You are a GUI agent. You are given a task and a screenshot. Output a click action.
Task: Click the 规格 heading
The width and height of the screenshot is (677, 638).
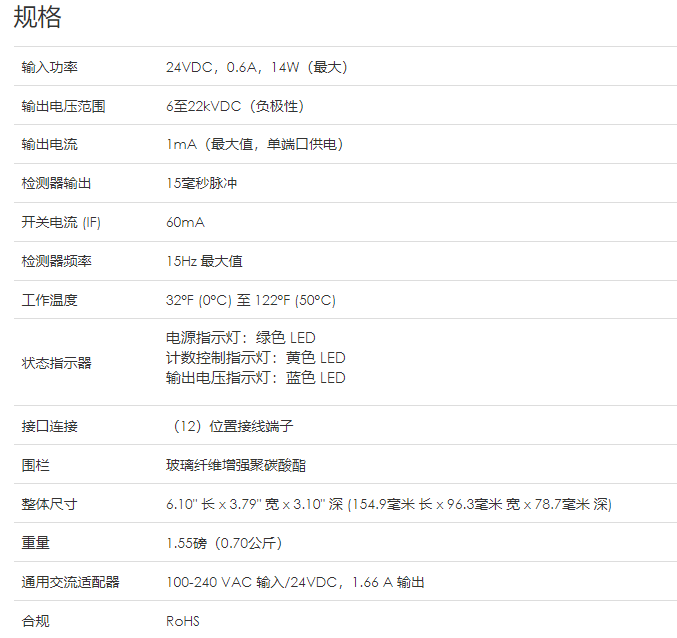37,17
